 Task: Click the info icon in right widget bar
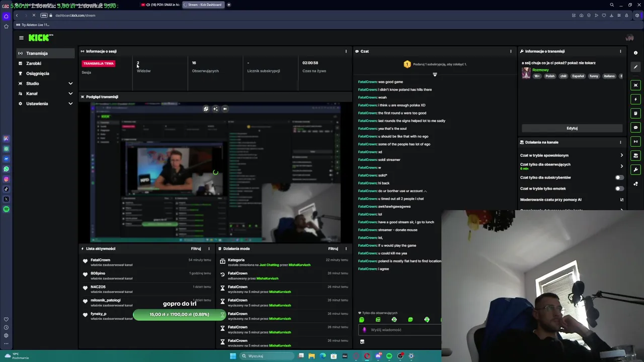coord(635,53)
